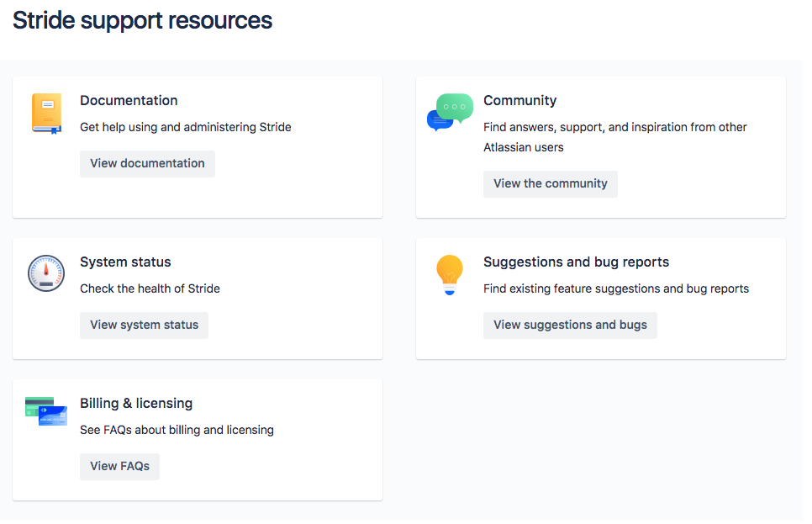Screen dimensions: 812x524
Task: Open View system status button
Action: coord(144,326)
